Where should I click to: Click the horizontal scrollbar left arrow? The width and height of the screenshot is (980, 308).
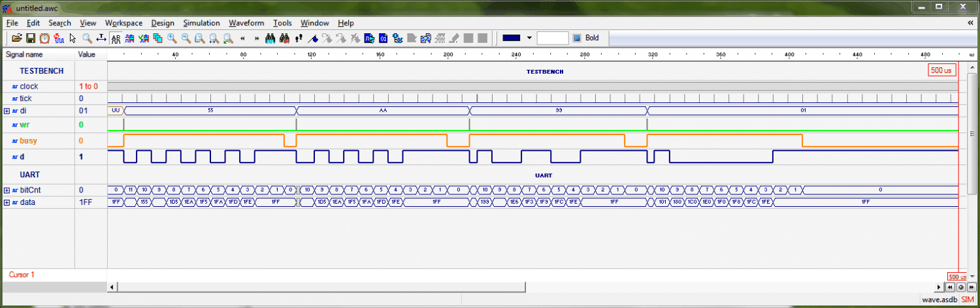tap(112, 287)
